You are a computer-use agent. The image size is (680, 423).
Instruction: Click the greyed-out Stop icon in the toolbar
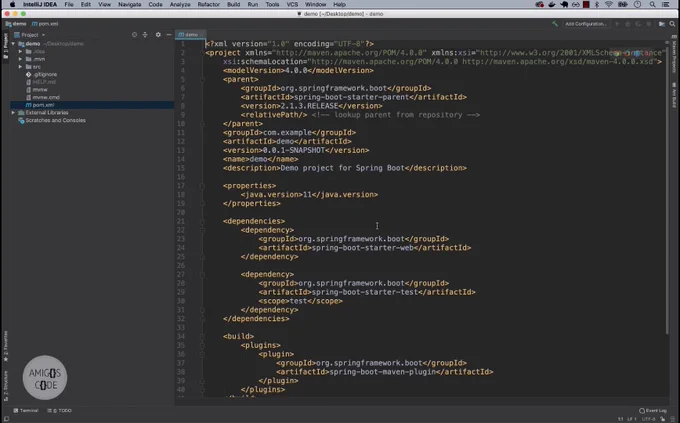pos(649,24)
